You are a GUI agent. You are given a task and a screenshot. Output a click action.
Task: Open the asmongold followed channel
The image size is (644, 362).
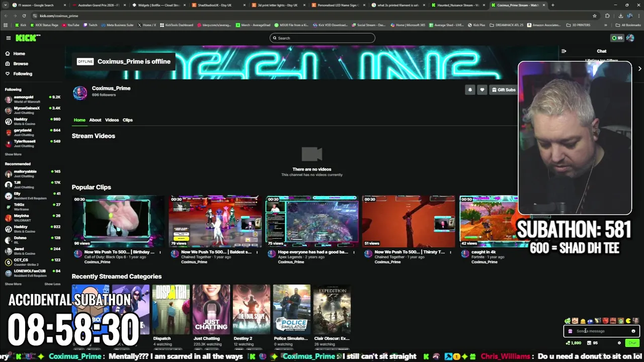click(x=32, y=99)
